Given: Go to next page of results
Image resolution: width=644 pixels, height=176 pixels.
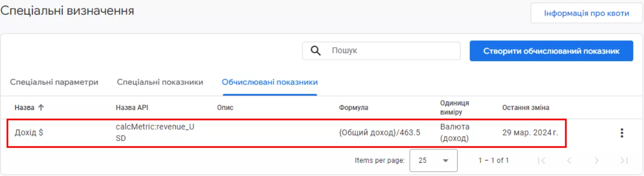Looking at the screenshot, I should coord(596,160).
